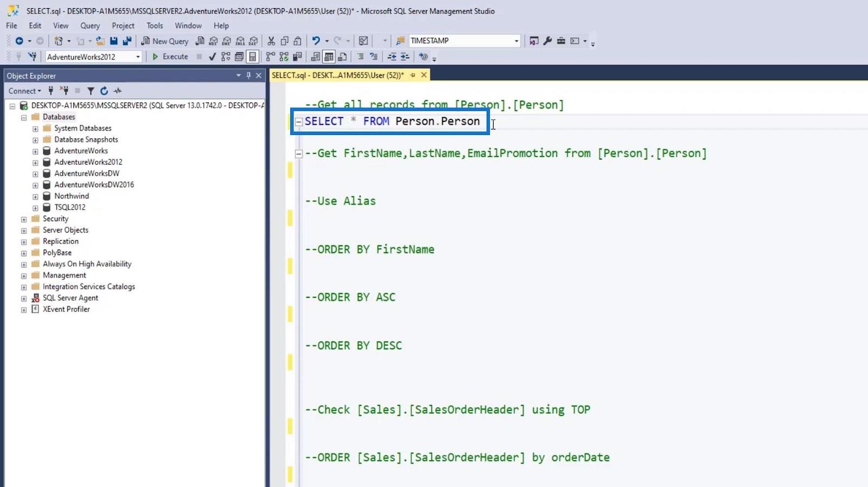The height and width of the screenshot is (487, 868).
Task: Click the Decrease Indent icon
Action: coord(392,56)
